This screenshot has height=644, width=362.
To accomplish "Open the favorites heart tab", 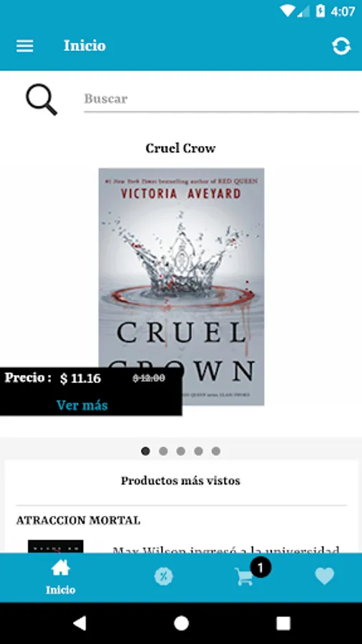I will 325,577.
